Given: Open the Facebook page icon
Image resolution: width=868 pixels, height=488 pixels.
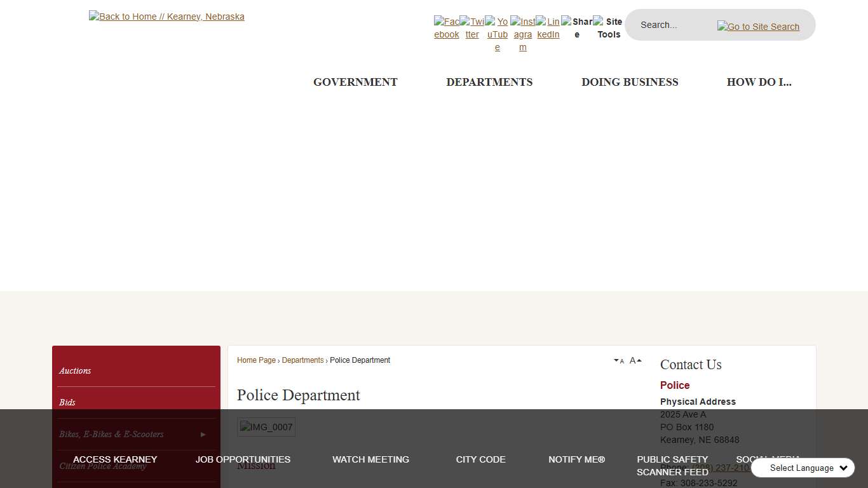Looking at the screenshot, I should tap(446, 28).
